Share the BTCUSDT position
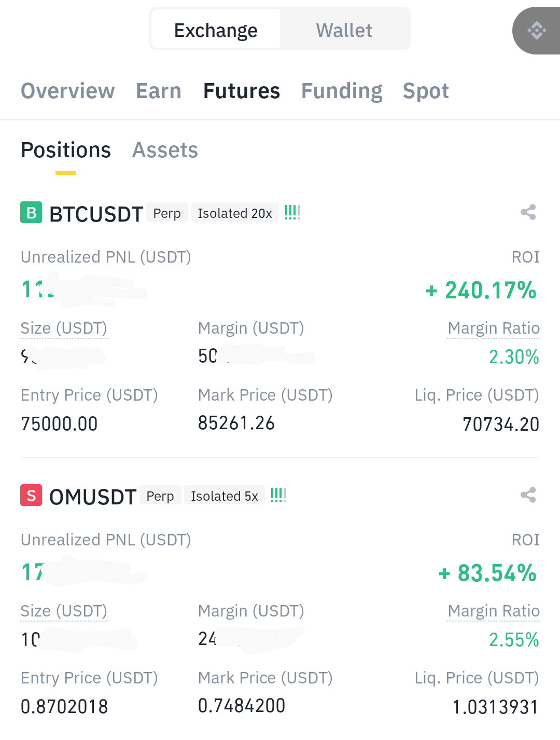The height and width of the screenshot is (740, 560). (x=528, y=212)
